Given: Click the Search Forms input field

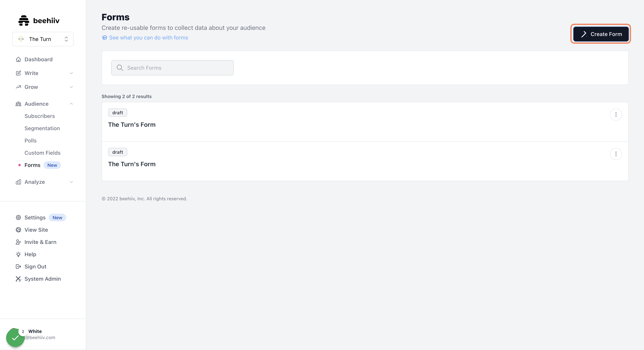Looking at the screenshot, I should pyautogui.click(x=172, y=68).
